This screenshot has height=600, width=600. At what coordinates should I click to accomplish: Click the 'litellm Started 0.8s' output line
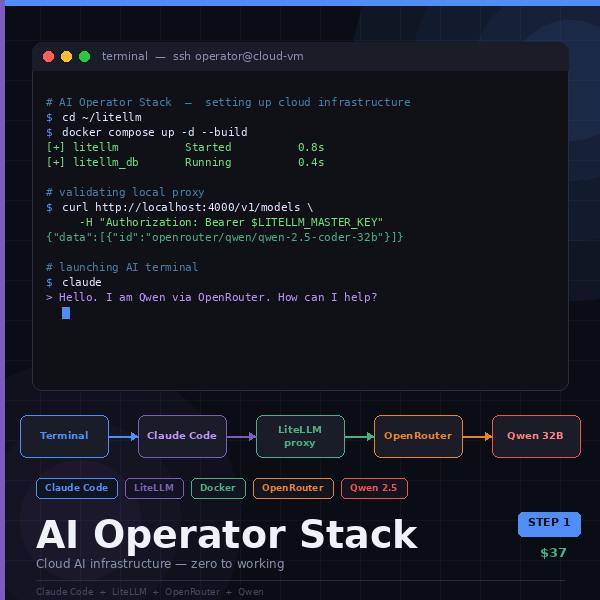[x=185, y=147]
